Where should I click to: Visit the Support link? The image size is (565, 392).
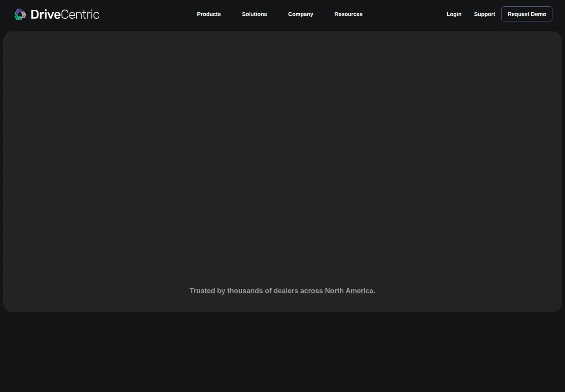coord(485,14)
